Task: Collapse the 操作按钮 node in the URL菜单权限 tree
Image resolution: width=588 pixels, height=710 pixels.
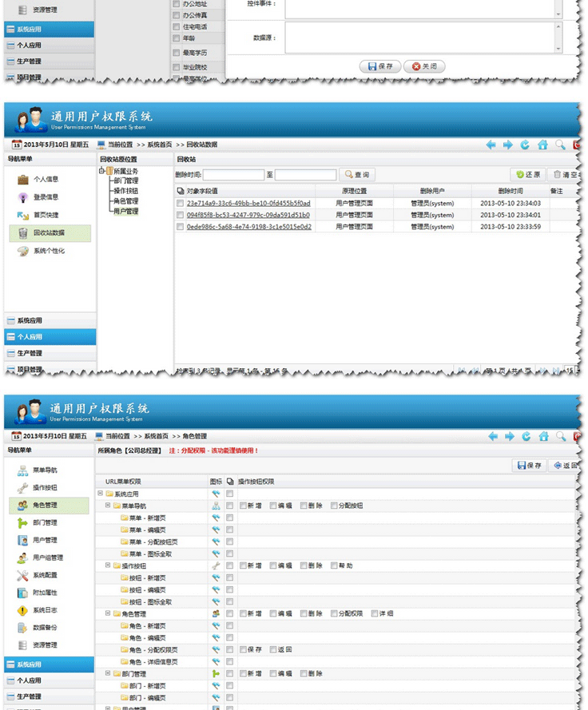Action: coord(108,565)
